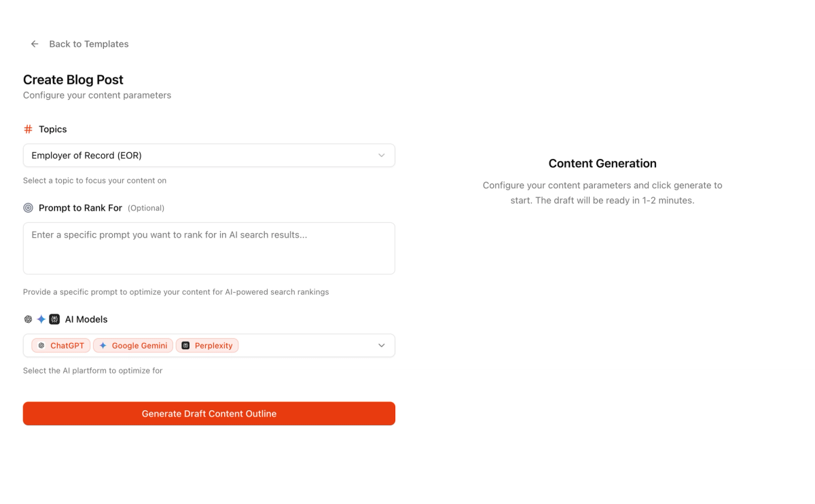Go to Back to Templates link
This screenshot has height=504, width=815.
click(88, 44)
